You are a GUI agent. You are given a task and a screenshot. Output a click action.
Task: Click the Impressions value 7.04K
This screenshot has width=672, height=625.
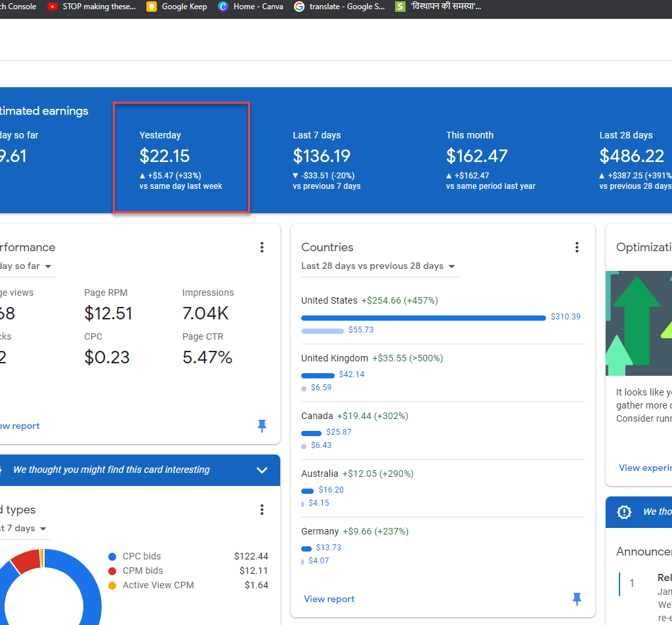click(x=205, y=313)
